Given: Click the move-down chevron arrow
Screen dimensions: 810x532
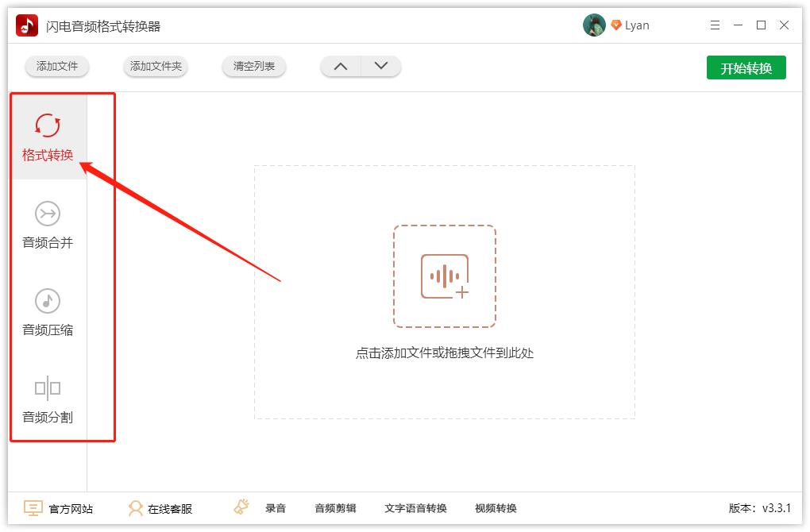Looking at the screenshot, I should point(380,67).
